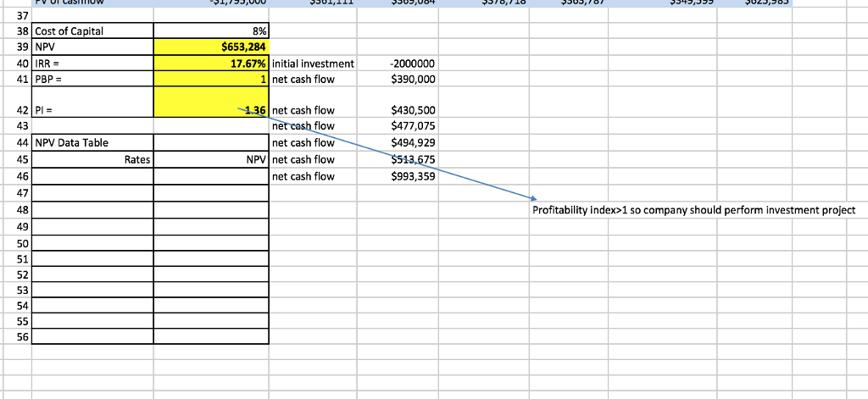
Task: Click the 'NPV' label cell in row 39
Action: [92, 47]
